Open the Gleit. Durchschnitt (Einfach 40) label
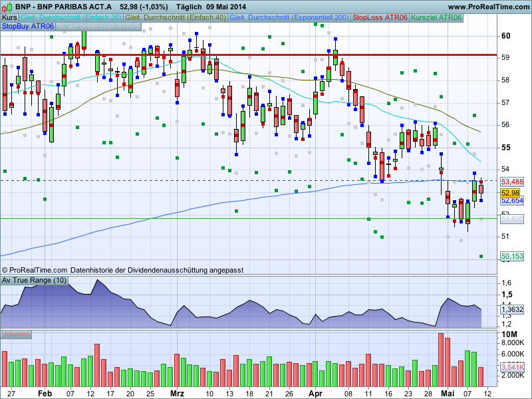532x399 pixels. tap(176, 18)
